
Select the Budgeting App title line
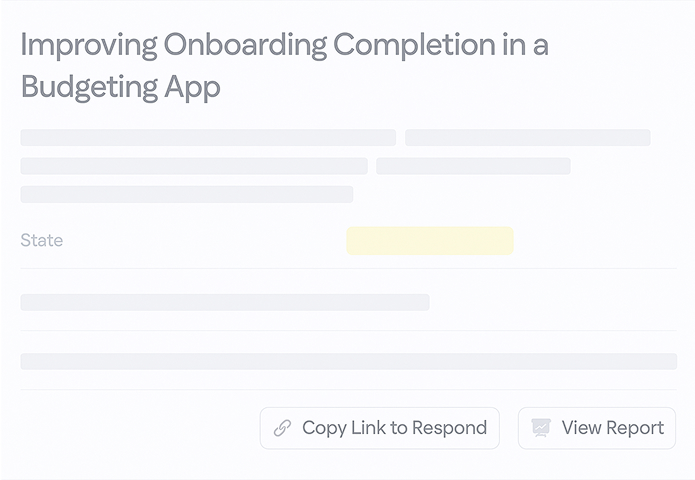point(121,87)
